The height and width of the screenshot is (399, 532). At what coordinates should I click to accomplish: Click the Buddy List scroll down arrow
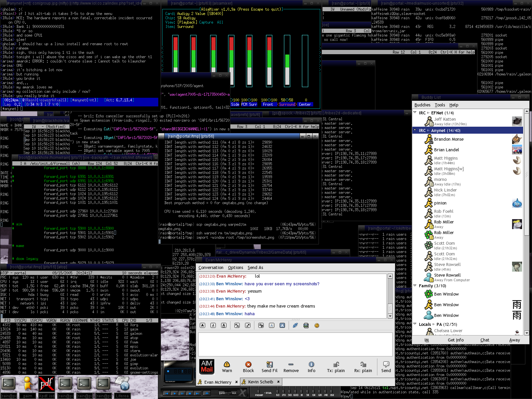point(527,333)
